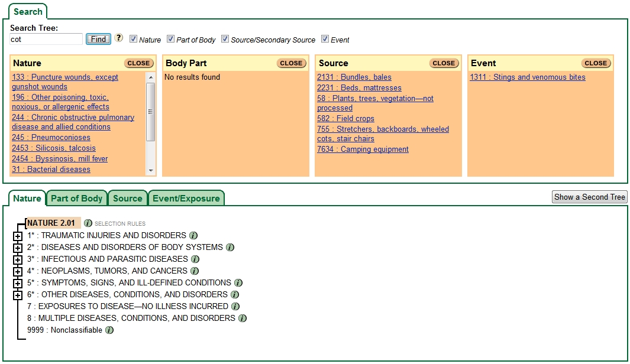This screenshot has width=630, height=364.
Task: Disable the Event search checkbox
Action: [325, 39]
